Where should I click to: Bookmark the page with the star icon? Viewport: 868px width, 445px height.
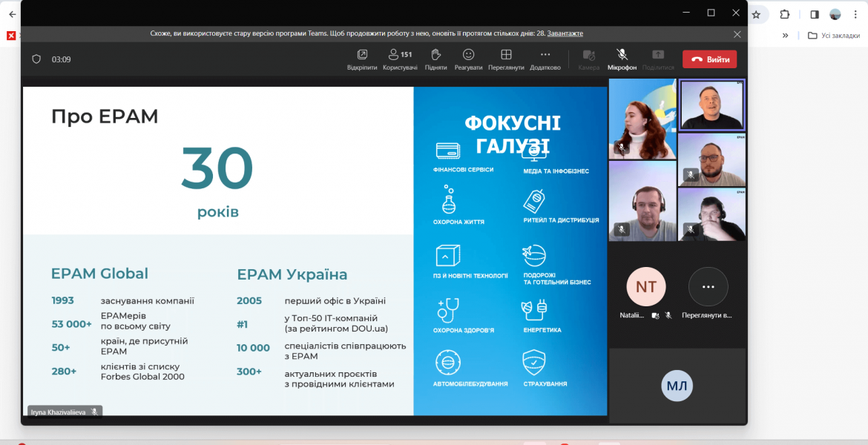(x=756, y=15)
